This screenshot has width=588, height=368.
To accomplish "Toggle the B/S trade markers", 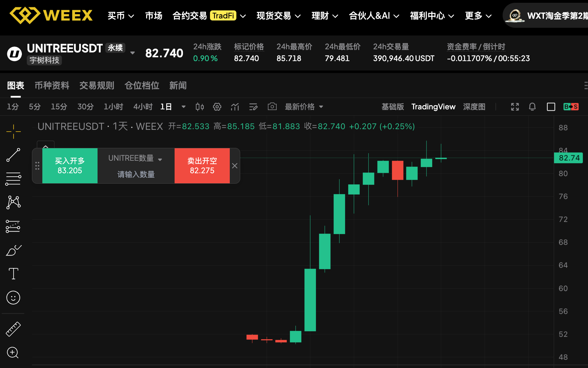I will point(571,107).
